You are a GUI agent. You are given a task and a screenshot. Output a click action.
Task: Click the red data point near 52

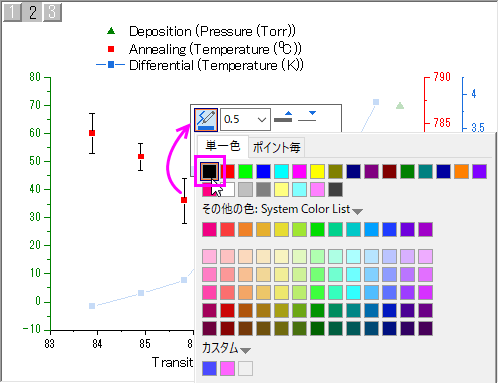tap(141, 156)
